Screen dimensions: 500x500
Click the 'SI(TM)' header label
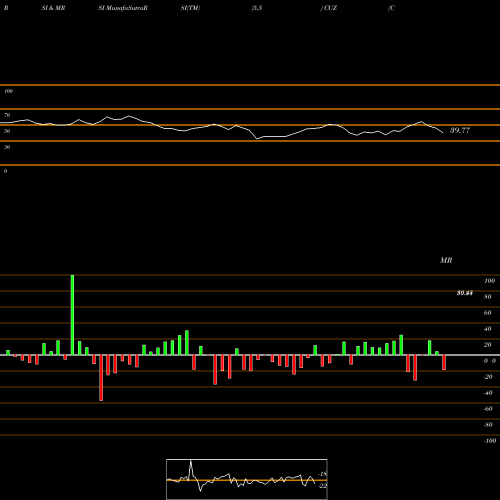point(190,8)
